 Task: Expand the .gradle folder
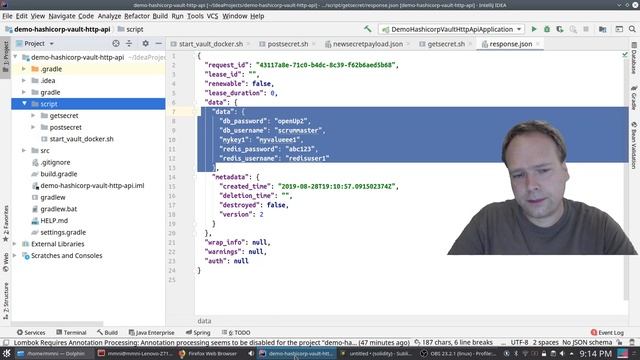point(24,69)
